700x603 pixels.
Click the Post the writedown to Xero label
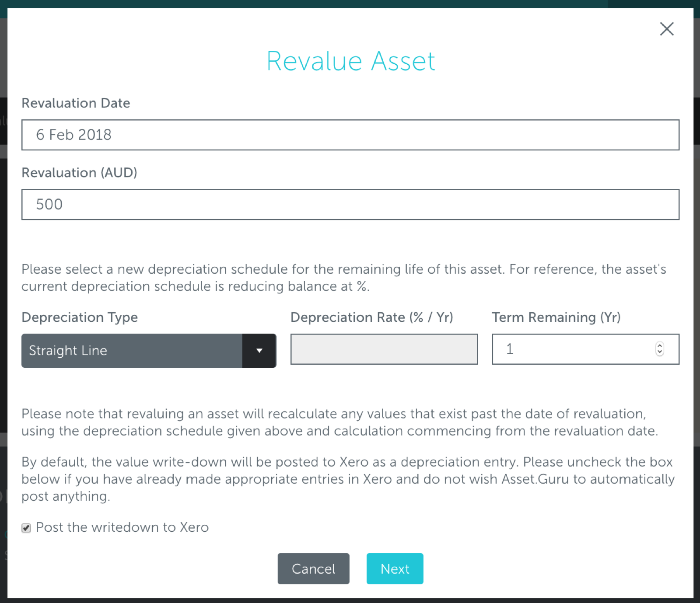click(122, 527)
